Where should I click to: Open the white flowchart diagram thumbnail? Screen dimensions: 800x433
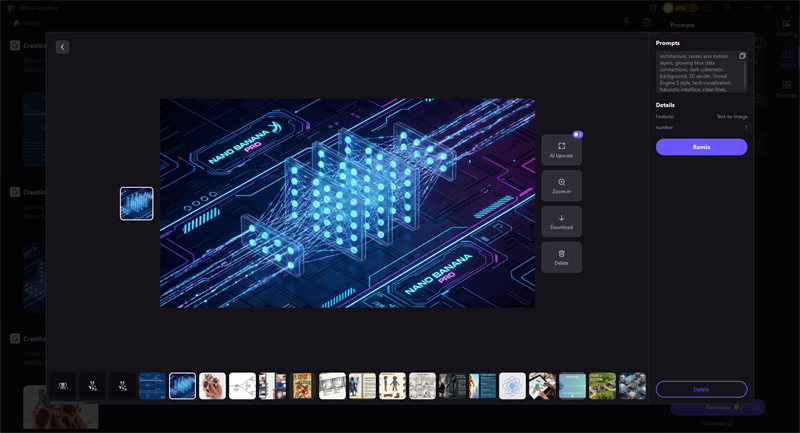(242, 386)
